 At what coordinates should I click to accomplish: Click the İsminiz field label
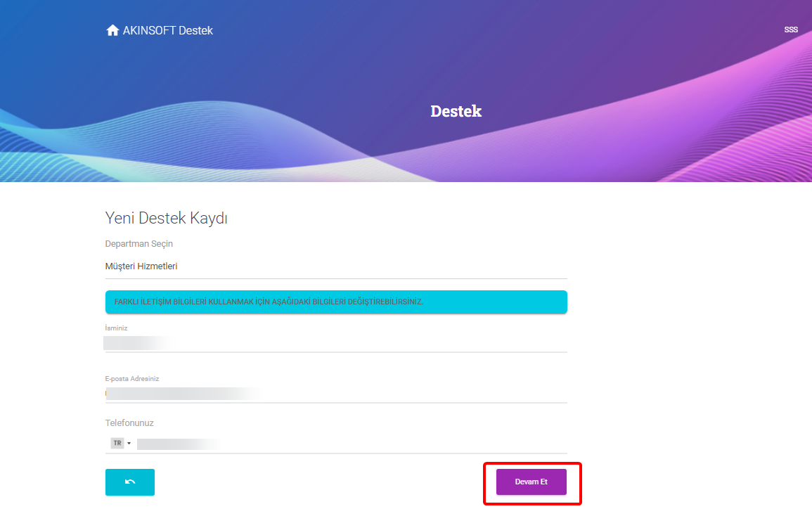pos(116,328)
